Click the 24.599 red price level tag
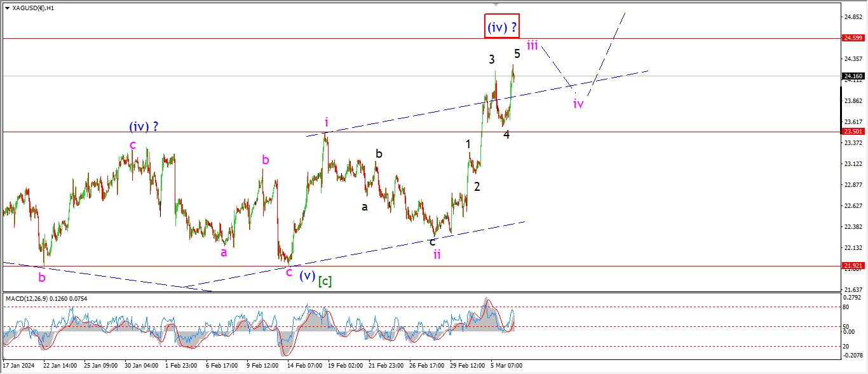This screenshot has height=374, width=868. (852, 38)
